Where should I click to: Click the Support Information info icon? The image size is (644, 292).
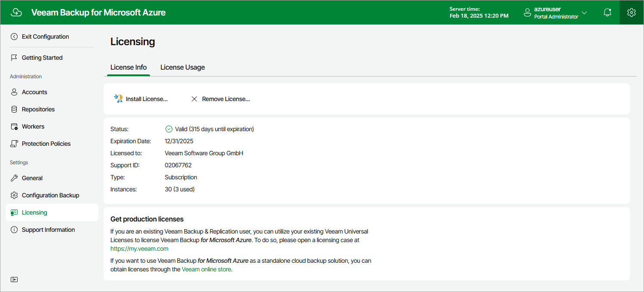click(x=14, y=230)
